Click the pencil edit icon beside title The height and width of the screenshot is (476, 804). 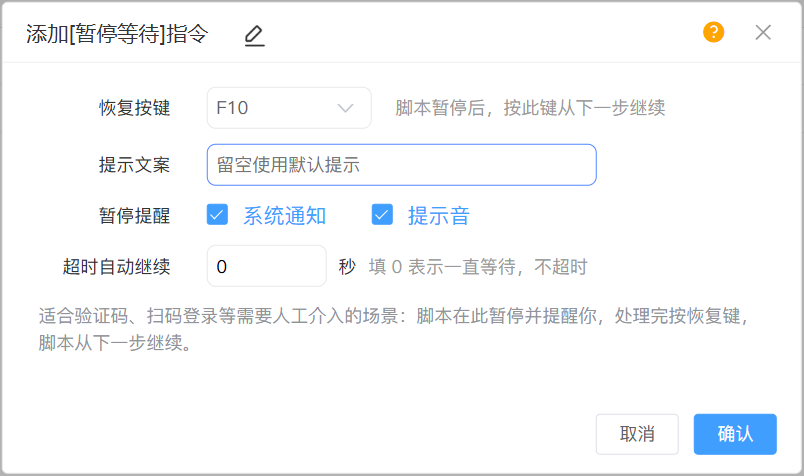tap(254, 35)
